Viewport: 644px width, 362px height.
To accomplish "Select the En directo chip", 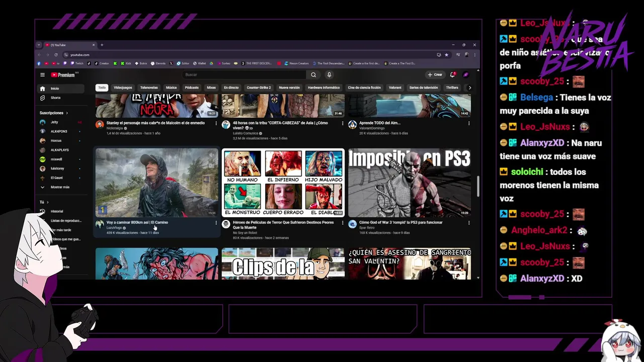I will point(231,87).
